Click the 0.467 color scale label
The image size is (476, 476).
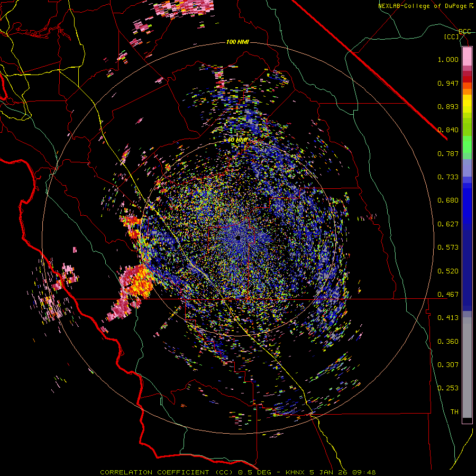click(x=448, y=295)
